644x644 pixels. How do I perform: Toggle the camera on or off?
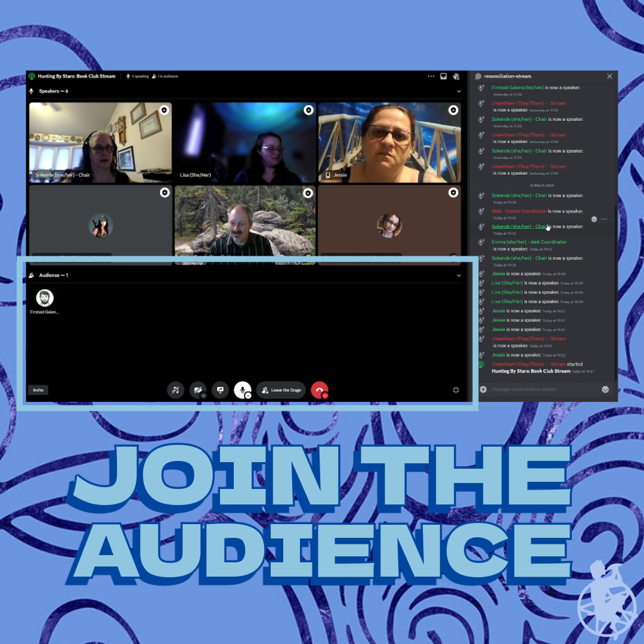point(197,390)
